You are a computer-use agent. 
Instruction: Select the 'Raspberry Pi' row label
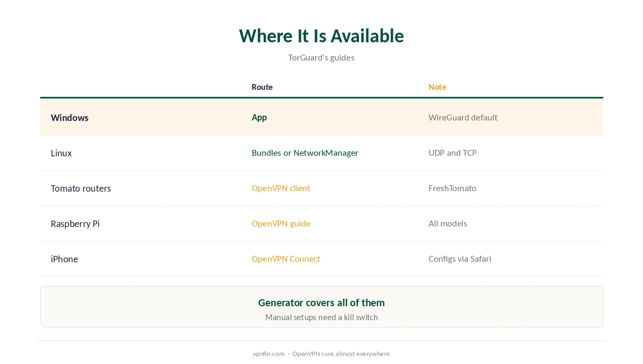[x=75, y=224]
